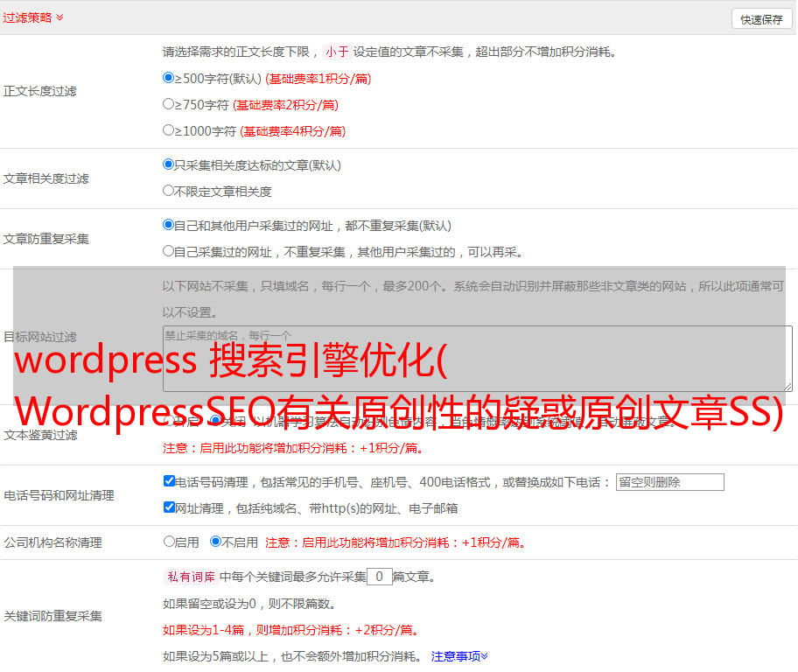
Task: Expand the 过滤策略 section header
Action: [x=33, y=17]
